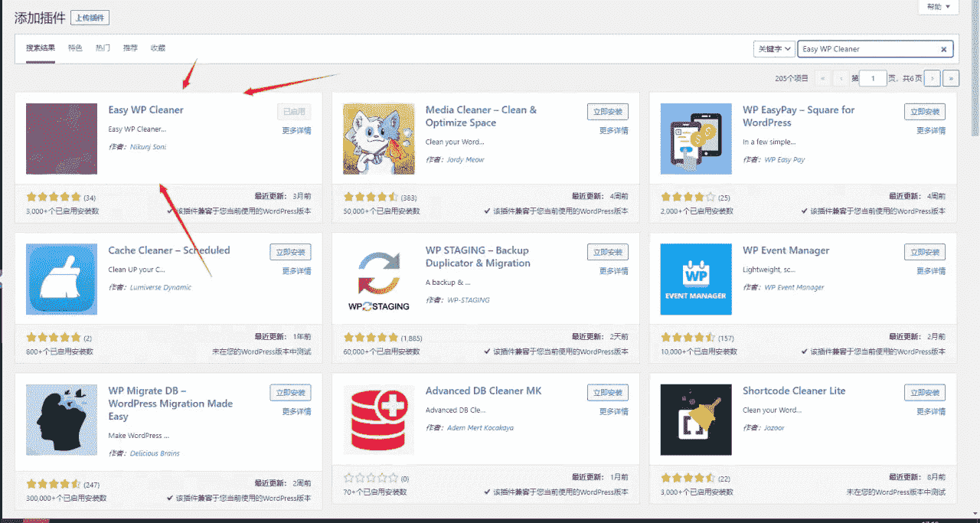Install the WP Event Manager plugin
980x523 pixels.
click(x=925, y=252)
